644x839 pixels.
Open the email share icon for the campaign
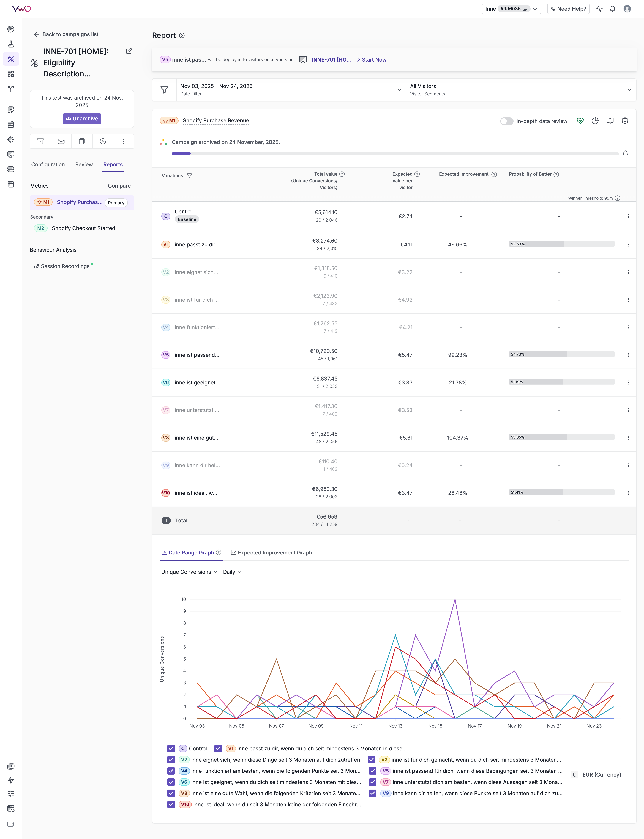coord(61,141)
